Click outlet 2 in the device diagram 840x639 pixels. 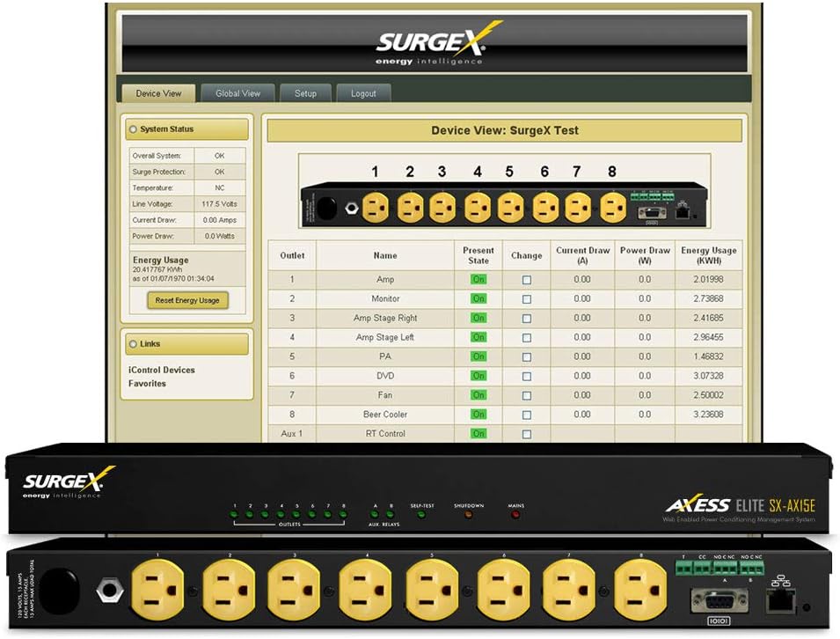point(411,208)
